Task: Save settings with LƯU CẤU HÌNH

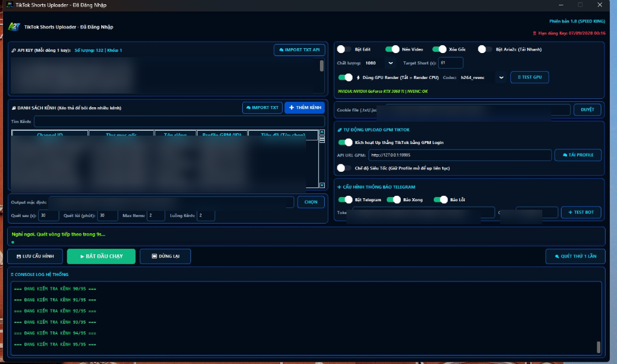Action: point(35,256)
